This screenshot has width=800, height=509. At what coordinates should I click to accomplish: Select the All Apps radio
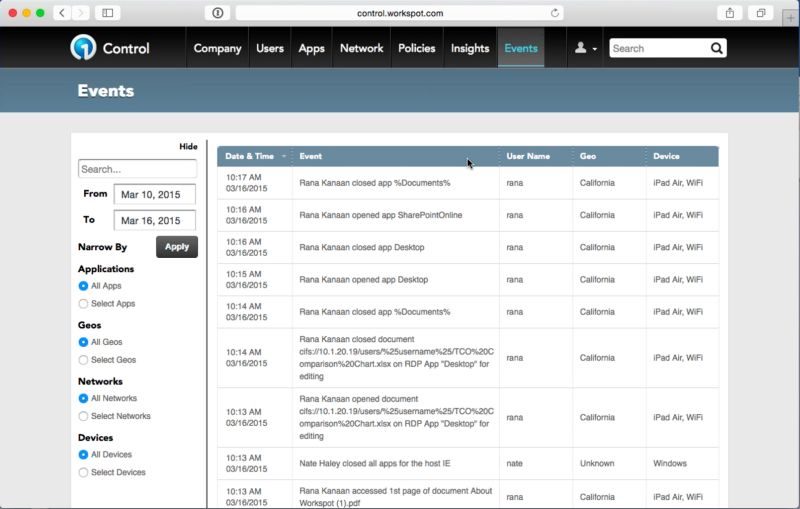pyautogui.click(x=83, y=286)
